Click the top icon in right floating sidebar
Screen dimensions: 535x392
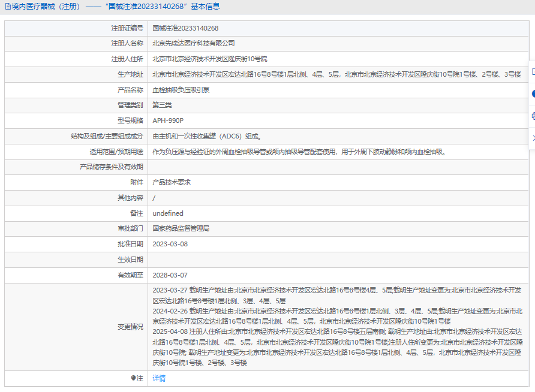533,71
